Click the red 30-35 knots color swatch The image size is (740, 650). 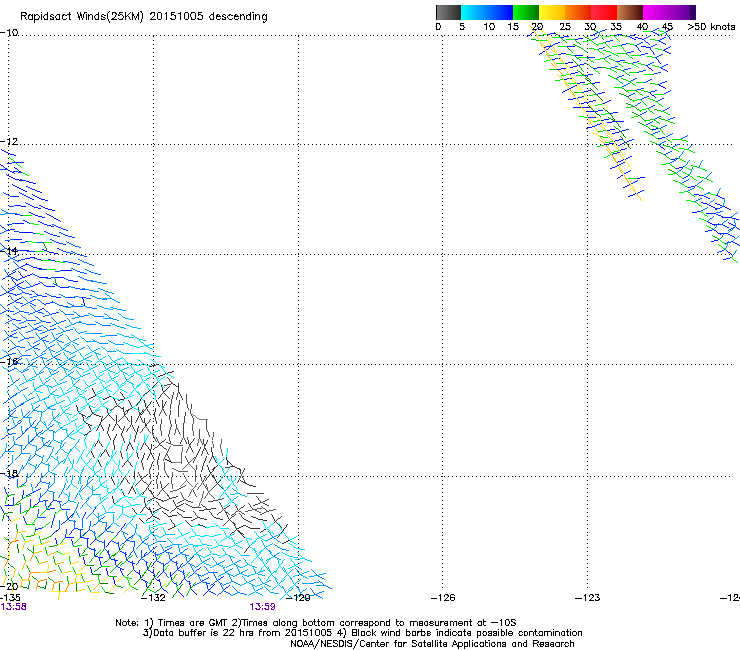(604, 12)
